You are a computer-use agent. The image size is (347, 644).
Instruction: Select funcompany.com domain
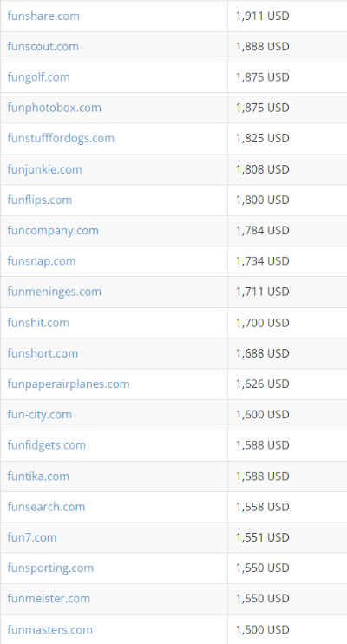[x=53, y=230]
